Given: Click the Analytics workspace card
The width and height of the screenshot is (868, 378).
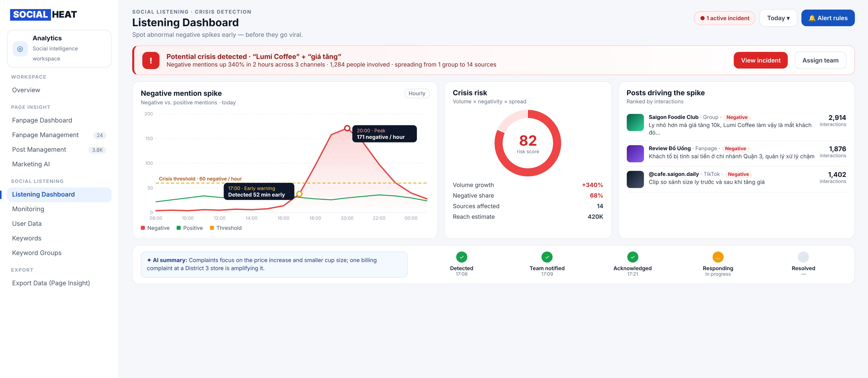Looking at the screenshot, I should pyautogui.click(x=59, y=48).
